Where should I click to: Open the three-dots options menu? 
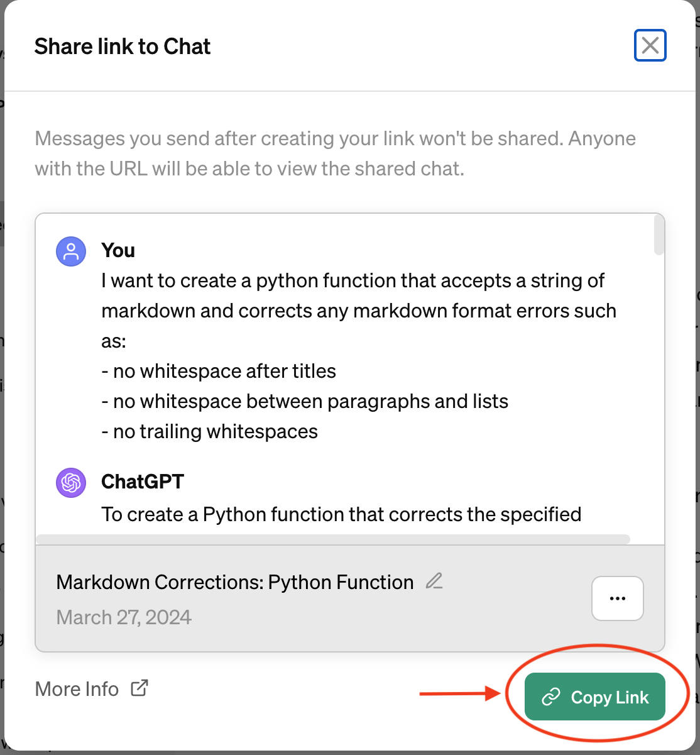(x=618, y=598)
